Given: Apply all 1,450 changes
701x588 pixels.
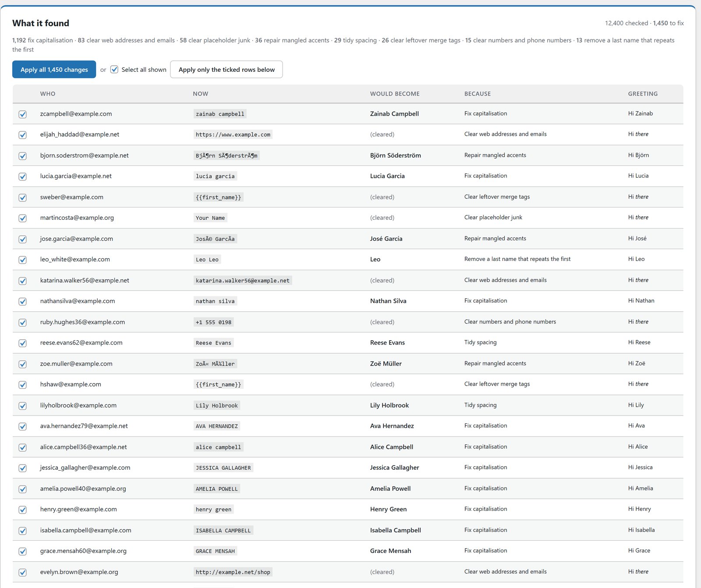Looking at the screenshot, I should (x=54, y=70).
